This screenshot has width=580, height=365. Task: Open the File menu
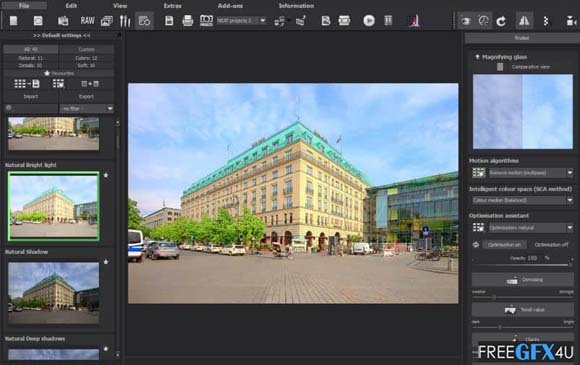[24, 6]
